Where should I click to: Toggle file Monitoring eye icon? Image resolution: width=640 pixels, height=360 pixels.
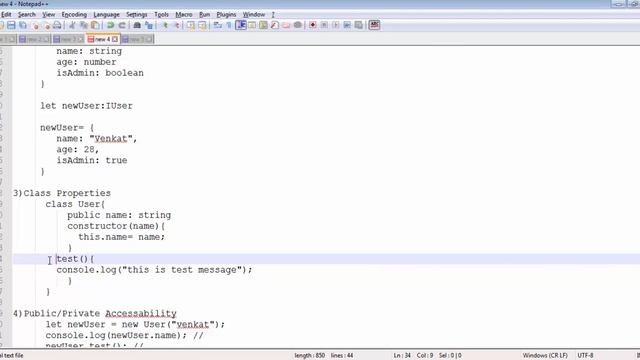pos(298,25)
